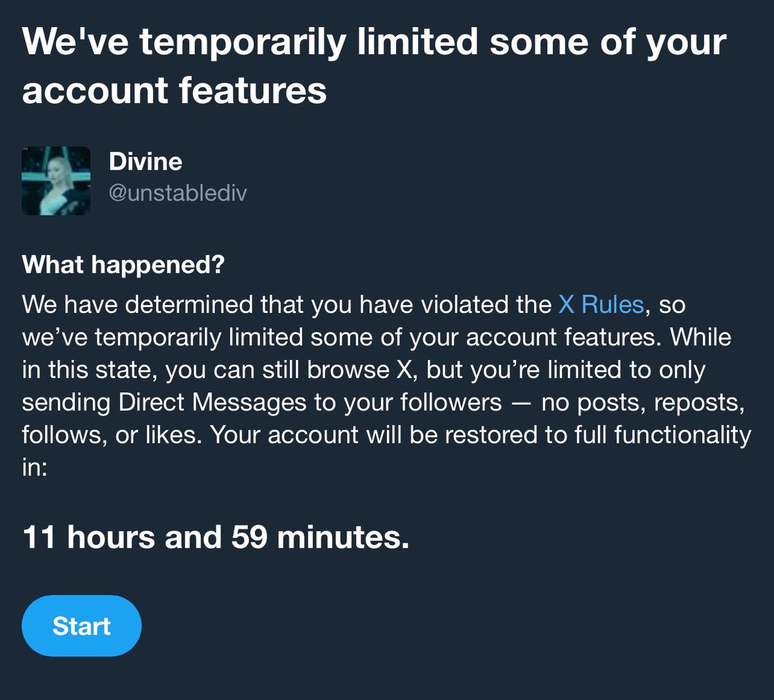Click the blue Start button
Screen dimensions: 774x700
click(81, 626)
